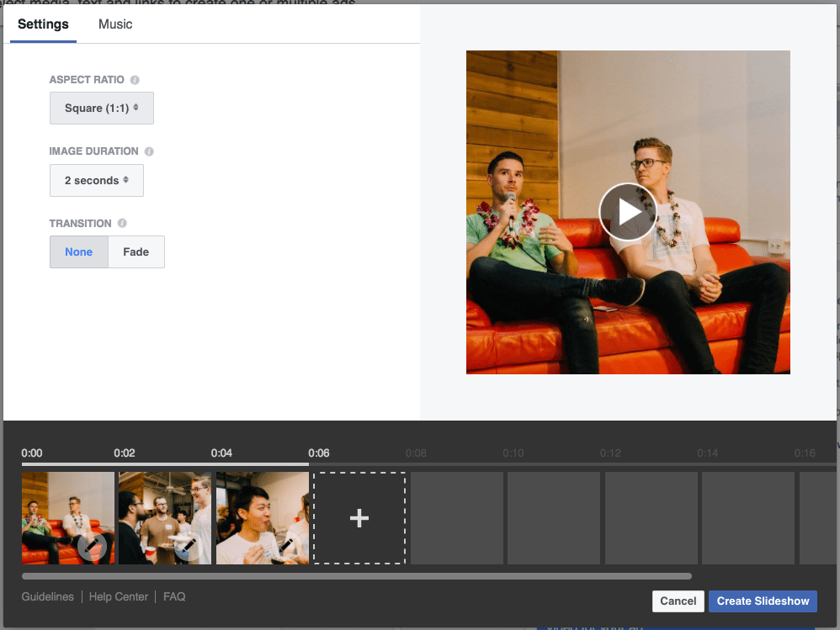Click the dimmed 0:08 time label

tap(416, 453)
